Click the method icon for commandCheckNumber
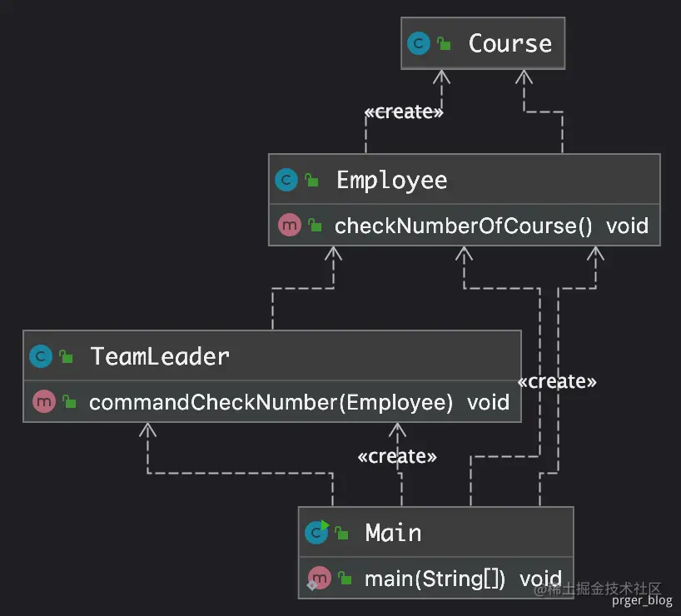681x616 pixels. (44, 401)
